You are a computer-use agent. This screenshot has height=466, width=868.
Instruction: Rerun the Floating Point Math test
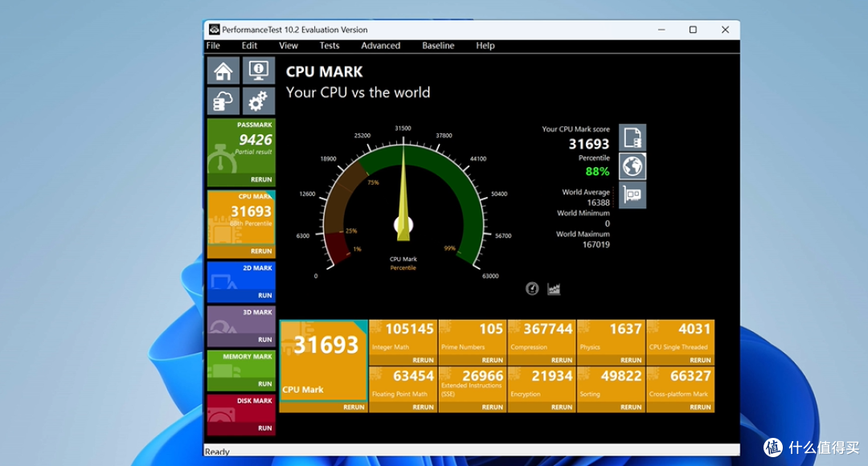[x=423, y=407]
